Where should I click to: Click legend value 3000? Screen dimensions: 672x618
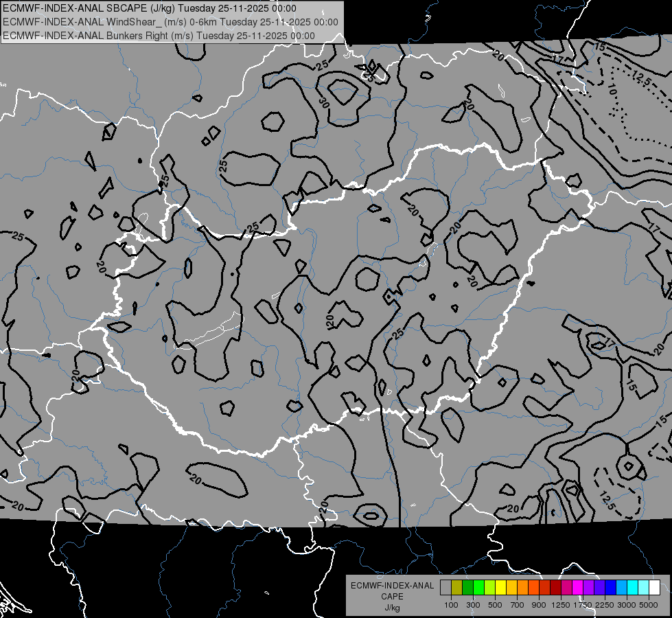(x=627, y=605)
